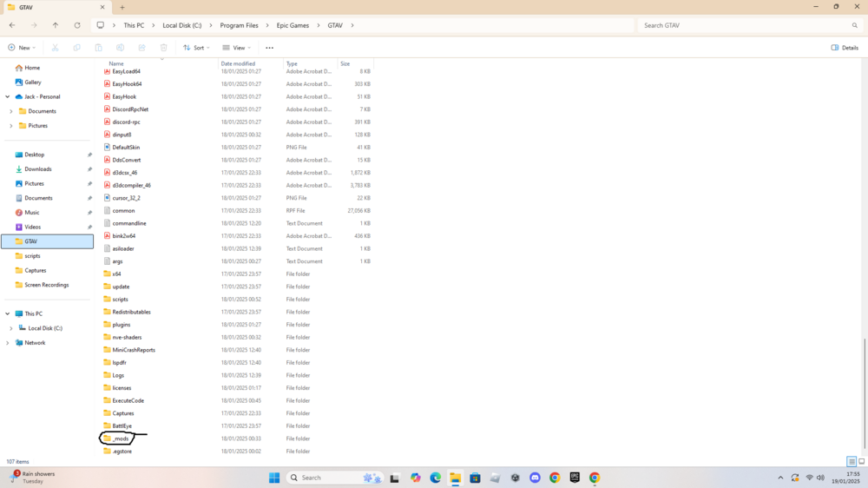Sort by the Name column header
The image size is (868, 488).
[x=116, y=63]
